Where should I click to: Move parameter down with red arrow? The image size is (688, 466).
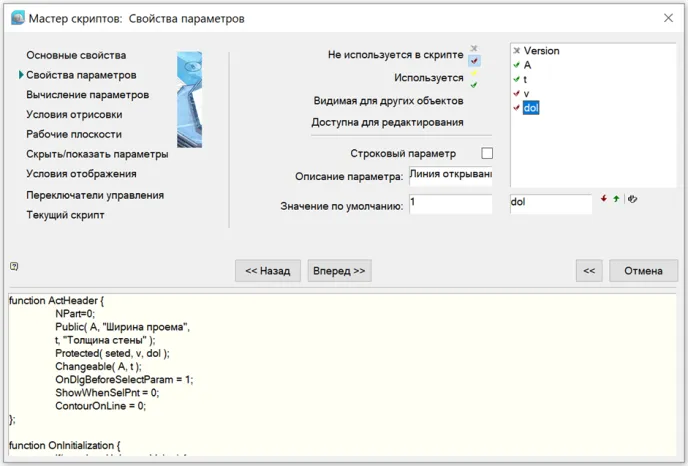coord(604,199)
